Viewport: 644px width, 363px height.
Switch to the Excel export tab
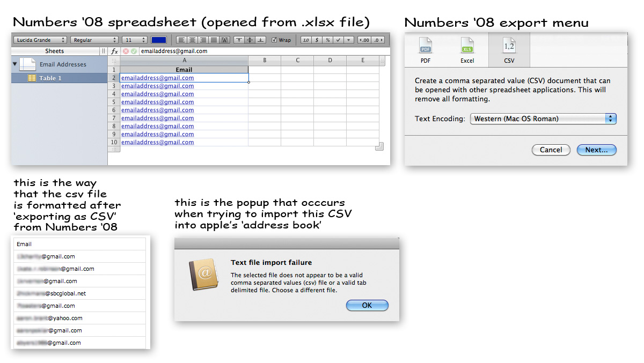coord(467,49)
